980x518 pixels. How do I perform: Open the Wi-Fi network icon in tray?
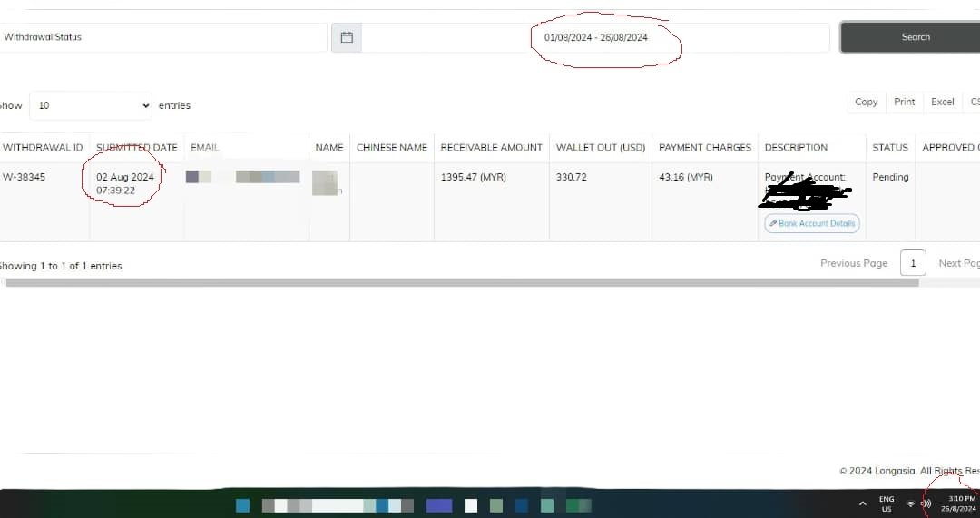pyautogui.click(x=911, y=503)
